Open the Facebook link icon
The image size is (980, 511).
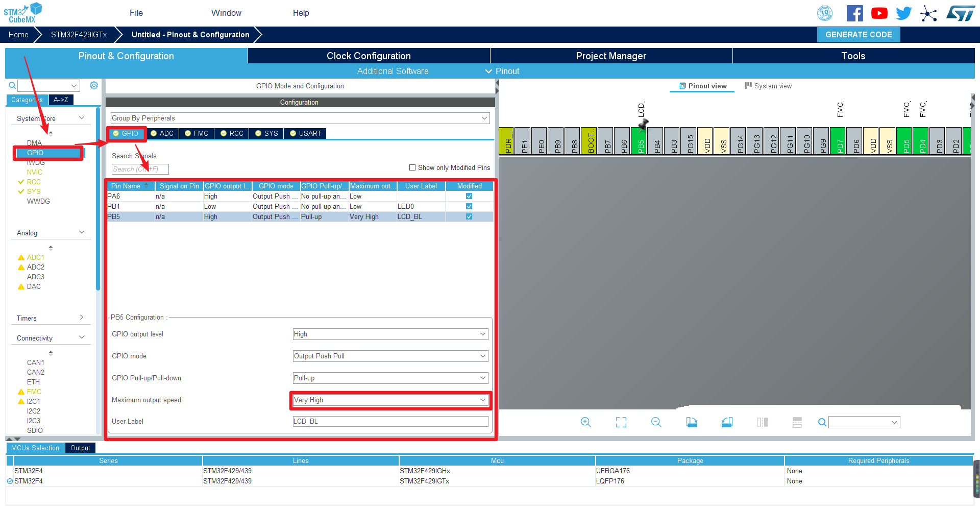[x=855, y=13]
